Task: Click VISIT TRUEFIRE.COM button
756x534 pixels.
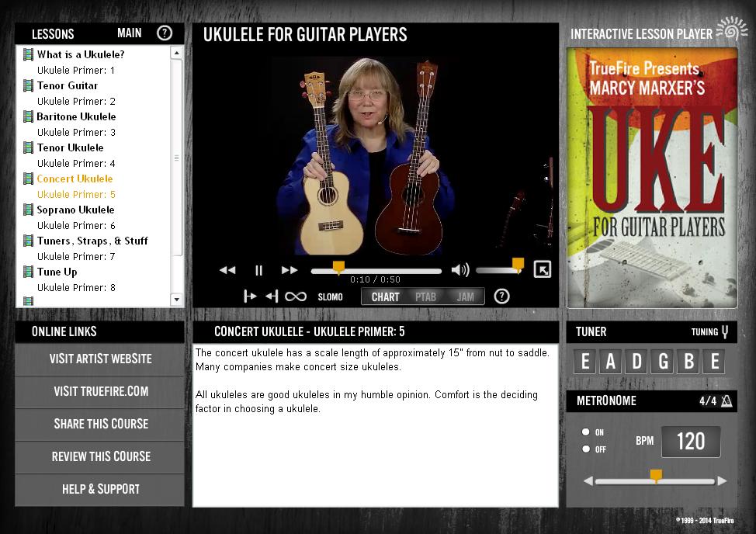Action: click(100, 391)
